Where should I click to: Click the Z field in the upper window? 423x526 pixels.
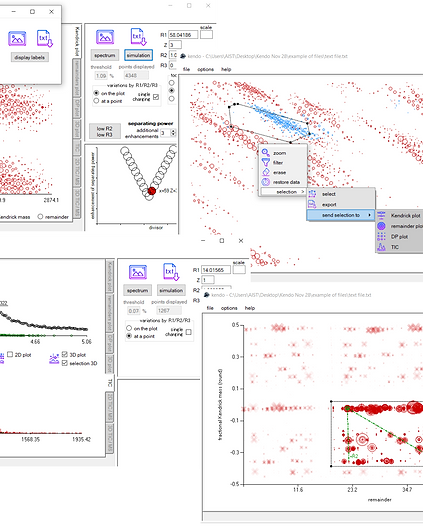[x=175, y=45]
